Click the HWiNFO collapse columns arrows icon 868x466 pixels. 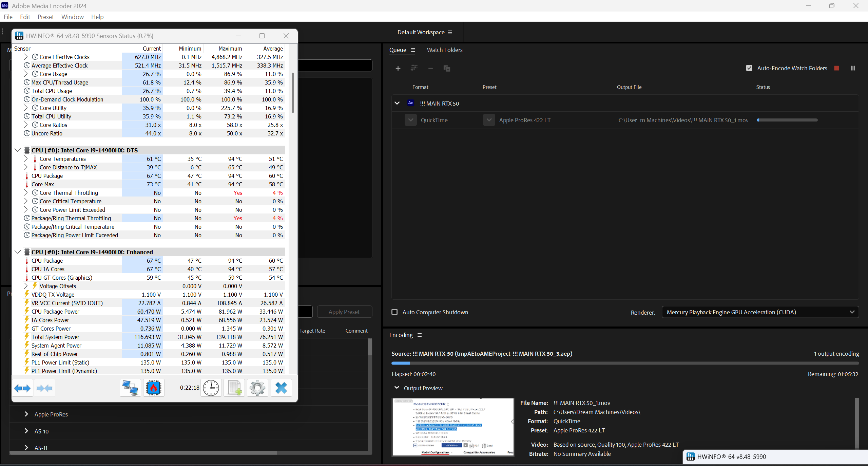[x=44, y=388]
